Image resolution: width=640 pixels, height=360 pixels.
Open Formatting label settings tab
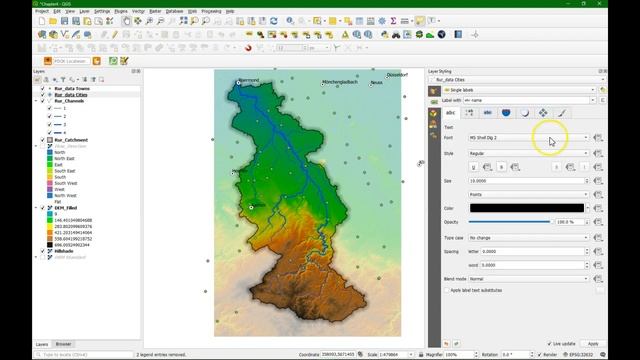pyautogui.click(x=469, y=113)
